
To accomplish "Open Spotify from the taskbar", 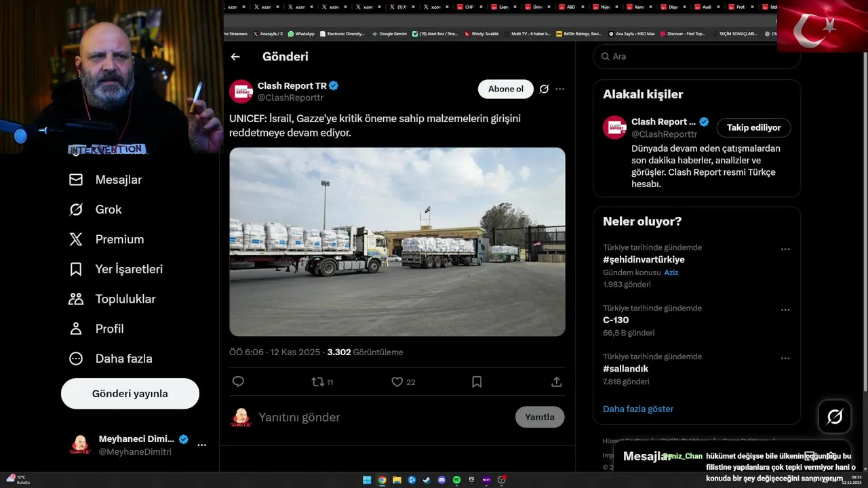I will (457, 480).
